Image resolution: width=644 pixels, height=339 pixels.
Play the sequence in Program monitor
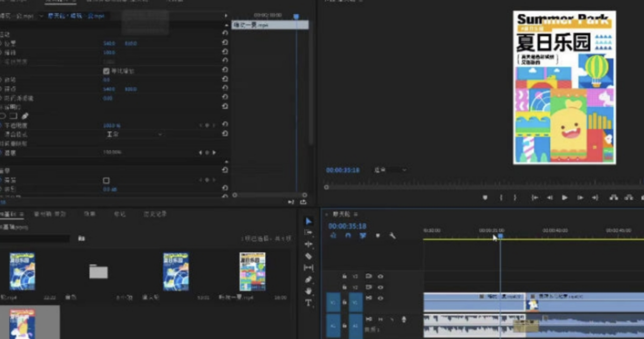coord(565,198)
